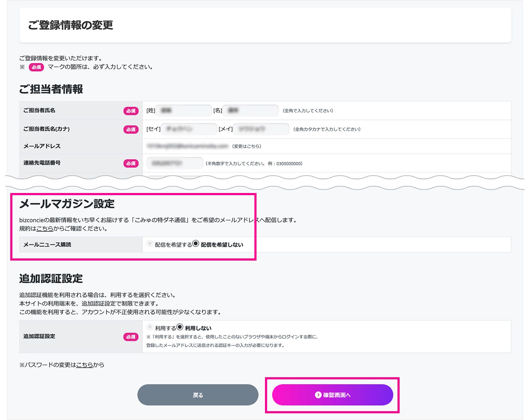The height and width of the screenshot is (420, 530).
Task: Edit the [セイ] katakana surname field
Action: tap(189, 129)
